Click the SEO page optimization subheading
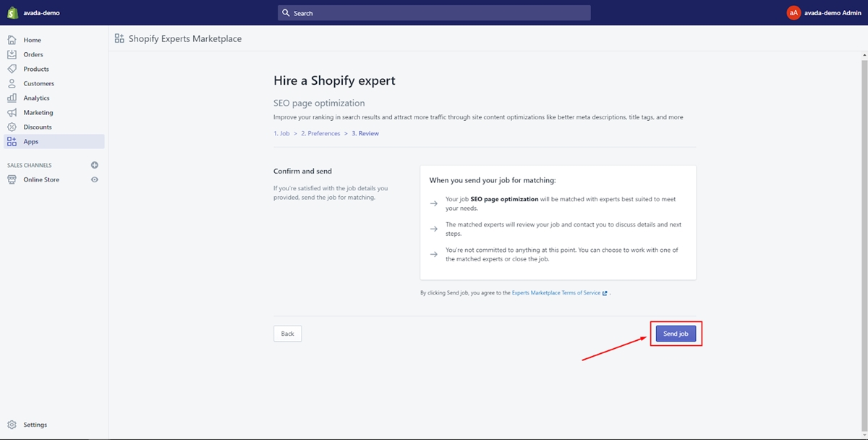Image resolution: width=868 pixels, height=440 pixels. pyautogui.click(x=319, y=103)
